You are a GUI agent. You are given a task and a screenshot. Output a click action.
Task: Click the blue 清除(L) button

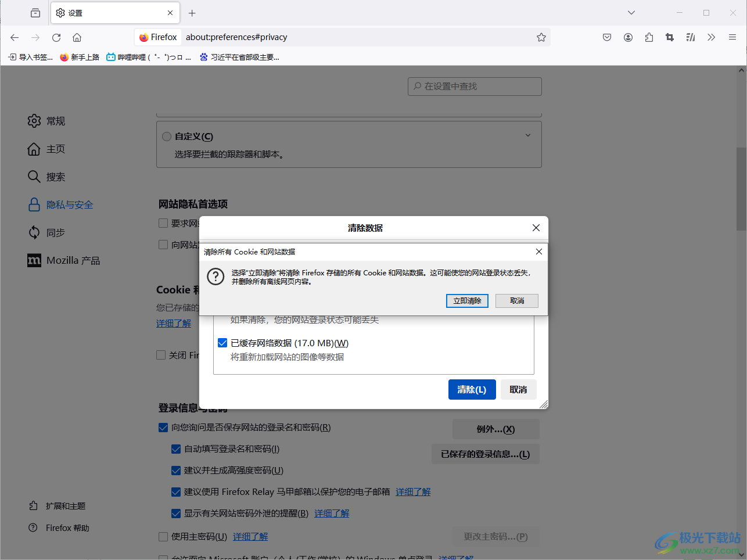click(x=472, y=390)
